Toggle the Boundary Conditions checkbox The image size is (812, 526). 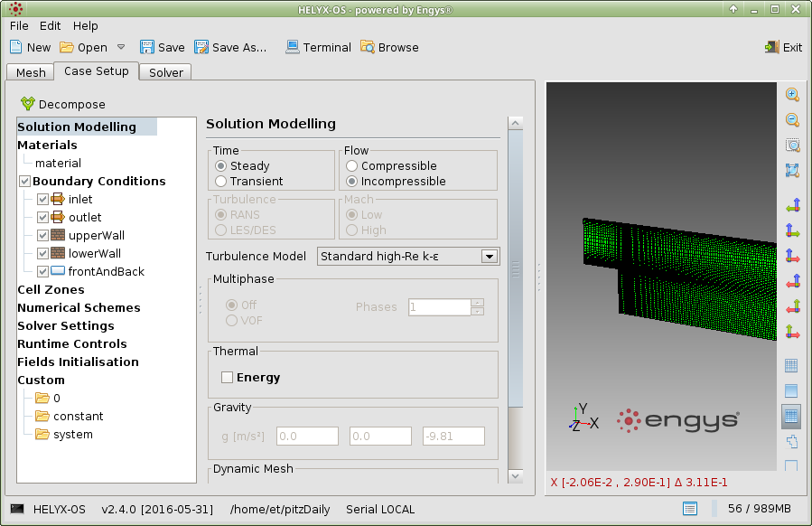[x=24, y=182]
